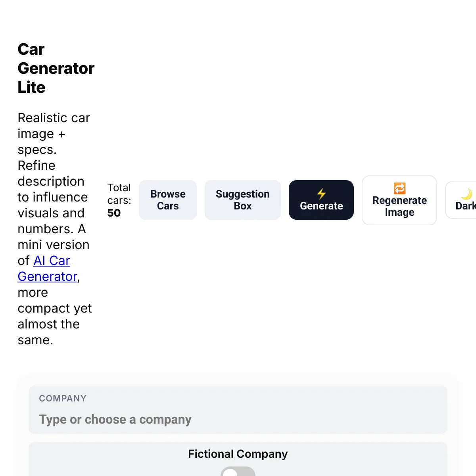Click the crescent moon icon
Viewport: 476px width, 476px height.
tap(467, 194)
